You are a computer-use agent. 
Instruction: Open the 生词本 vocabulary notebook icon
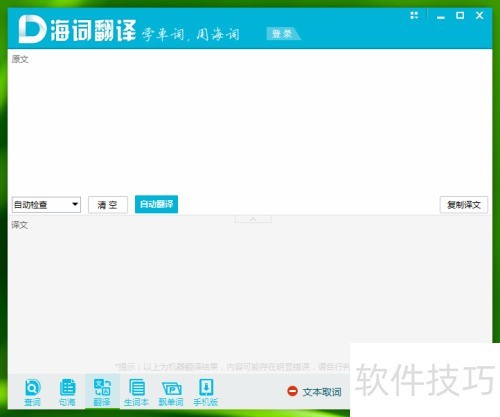point(136,392)
